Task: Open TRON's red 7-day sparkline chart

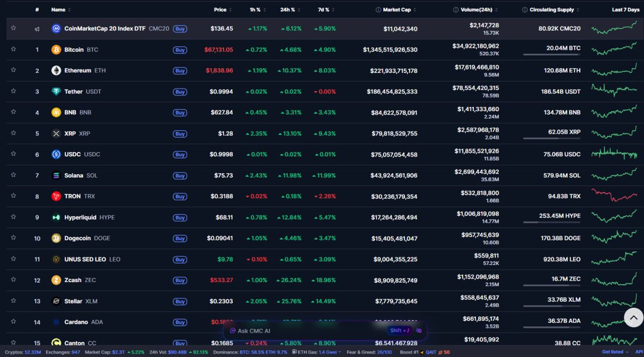Action: coord(614,195)
